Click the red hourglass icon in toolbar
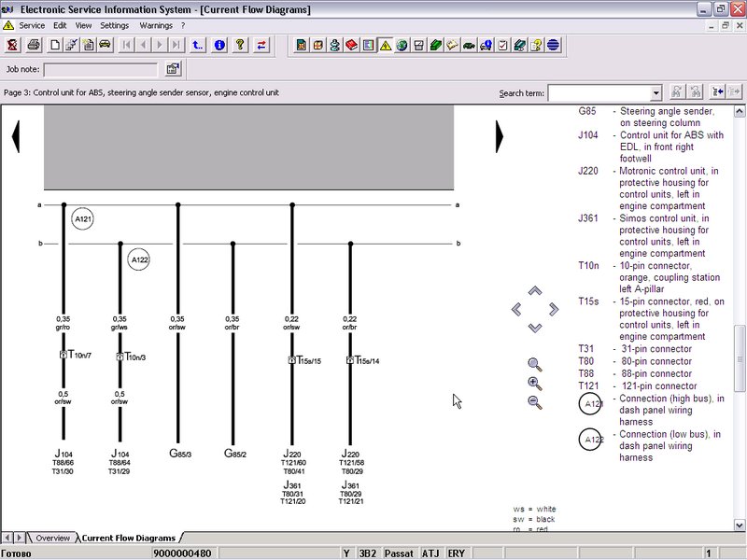Image resolution: width=747 pixels, height=560 pixels. tap(12, 45)
